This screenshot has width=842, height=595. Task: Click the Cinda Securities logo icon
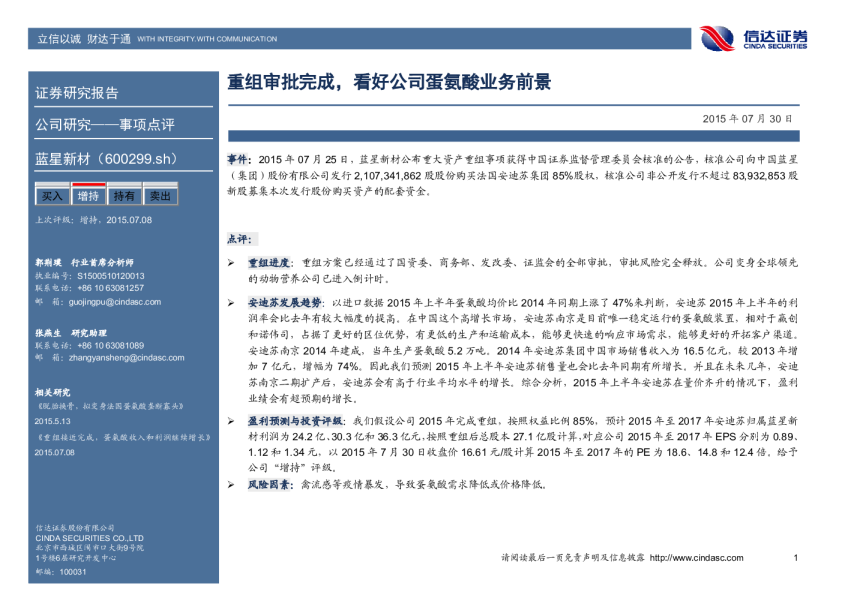[x=716, y=38]
